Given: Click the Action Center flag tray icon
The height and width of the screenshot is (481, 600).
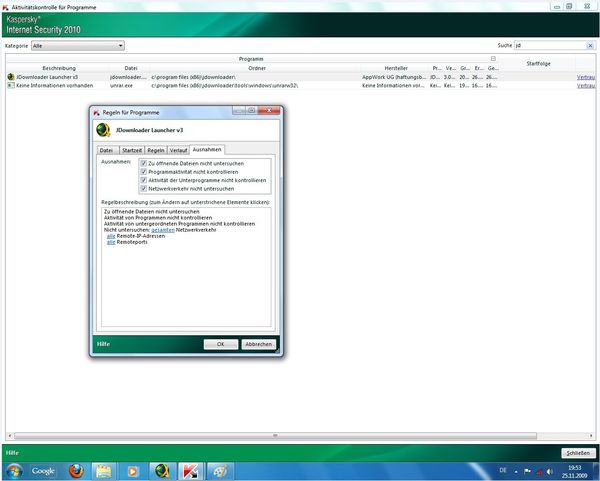Looking at the screenshot, I should click(527, 471).
